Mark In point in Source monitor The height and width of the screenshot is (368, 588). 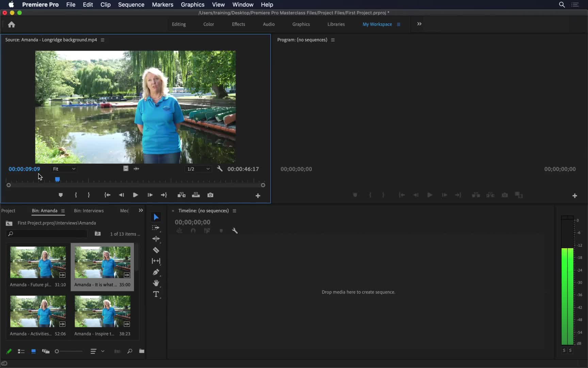[76, 195]
